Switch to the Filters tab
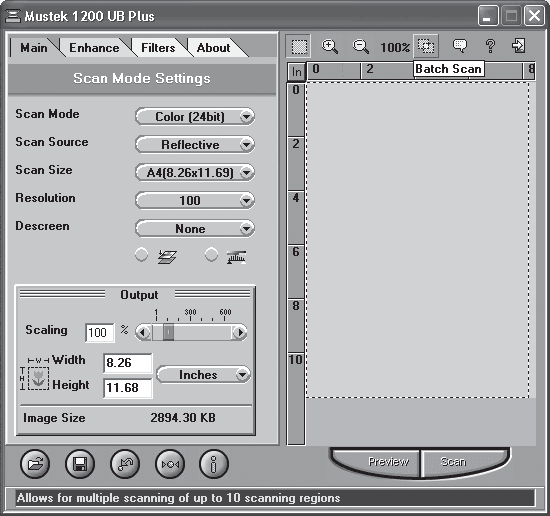This screenshot has height=516, width=550. point(158,48)
